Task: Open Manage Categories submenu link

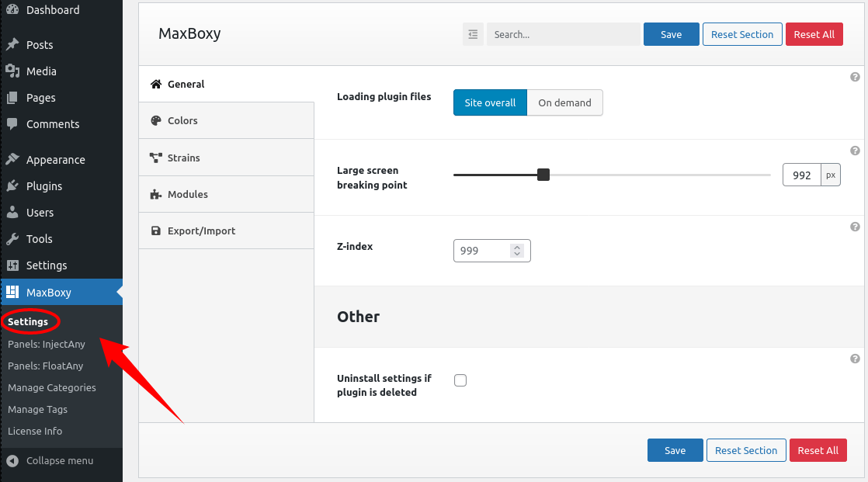Action: pos(52,387)
